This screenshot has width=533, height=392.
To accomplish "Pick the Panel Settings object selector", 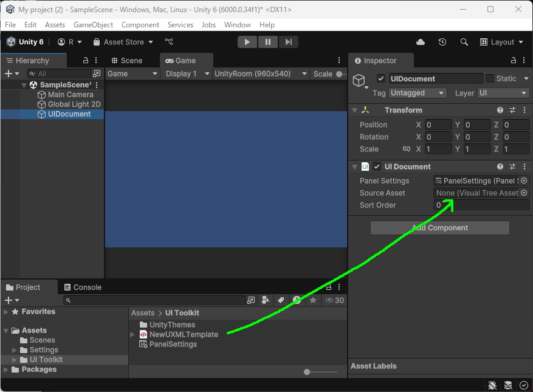I will pos(524,181).
